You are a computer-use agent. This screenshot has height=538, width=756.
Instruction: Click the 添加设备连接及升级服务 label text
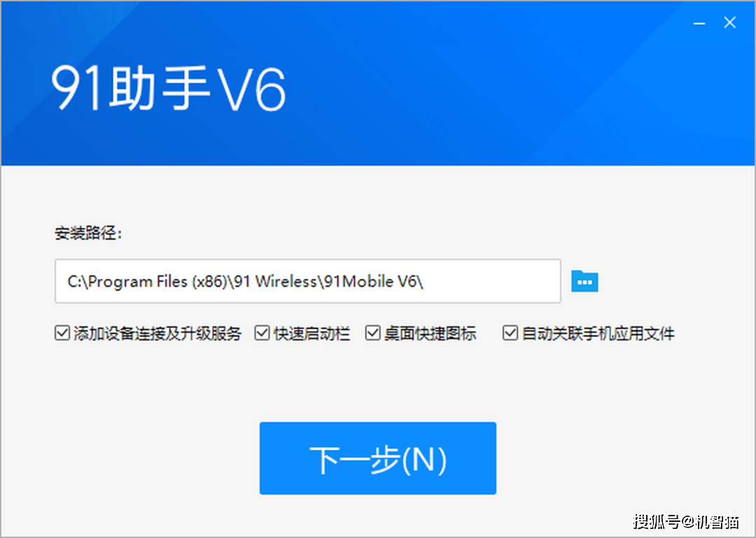(157, 333)
